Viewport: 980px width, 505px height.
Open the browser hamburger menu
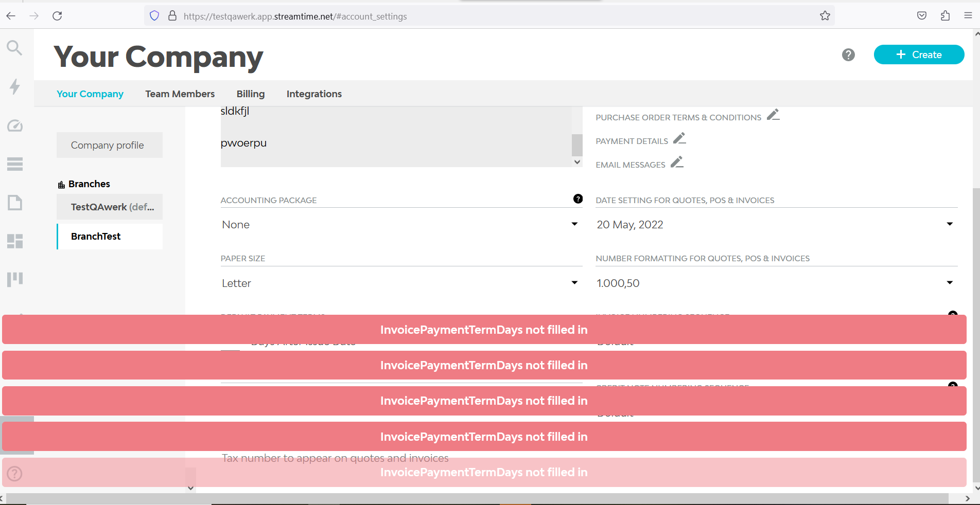(x=968, y=16)
